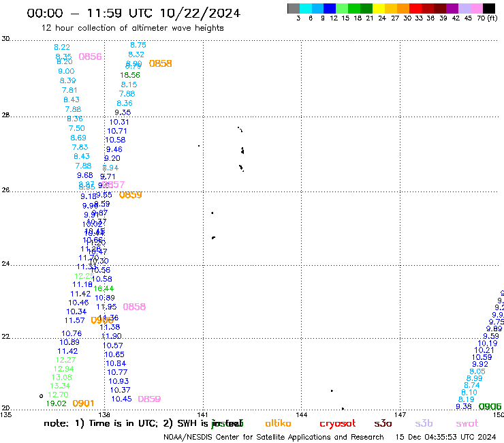Click the '10.71' wave height value
The width and height of the screenshot is (504, 443).
117,131
